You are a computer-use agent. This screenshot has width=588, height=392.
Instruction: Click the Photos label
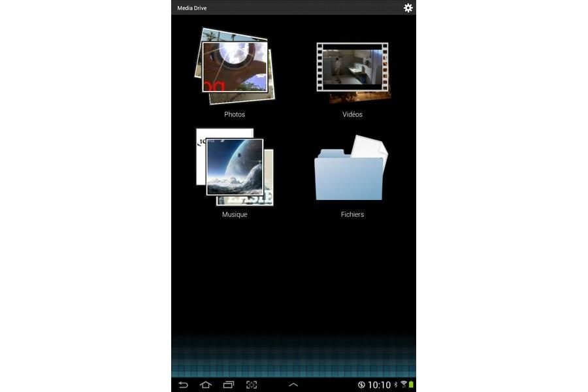click(235, 114)
